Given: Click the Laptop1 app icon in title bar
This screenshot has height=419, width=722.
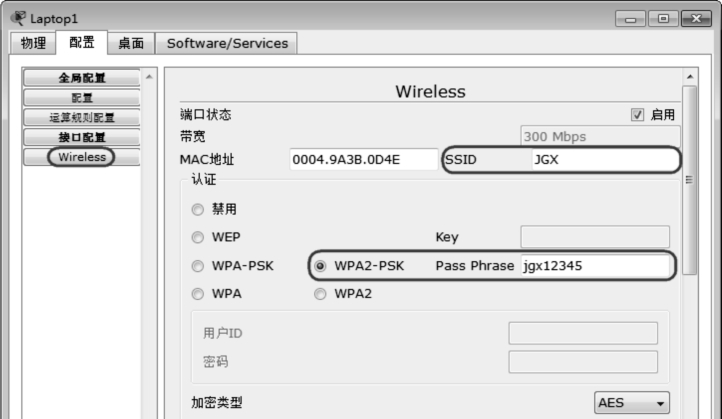Looking at the screenshot, I should 17,19.
